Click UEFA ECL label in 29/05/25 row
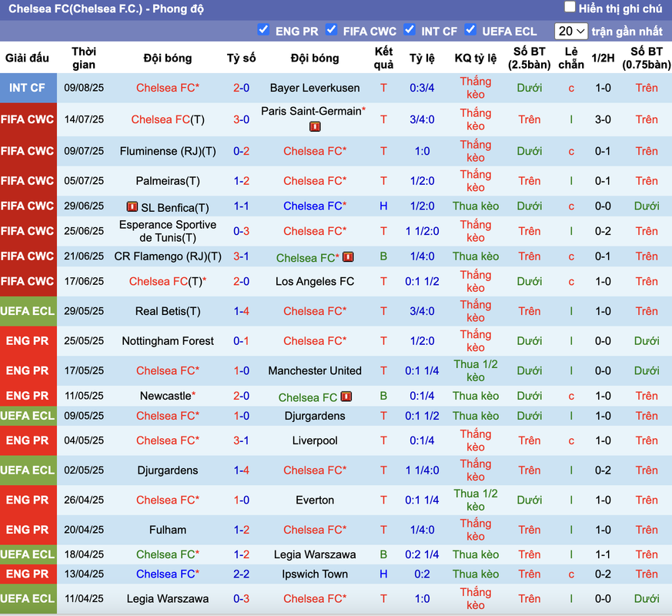This screenshot has width=672, height=616. tap(27, 311)
